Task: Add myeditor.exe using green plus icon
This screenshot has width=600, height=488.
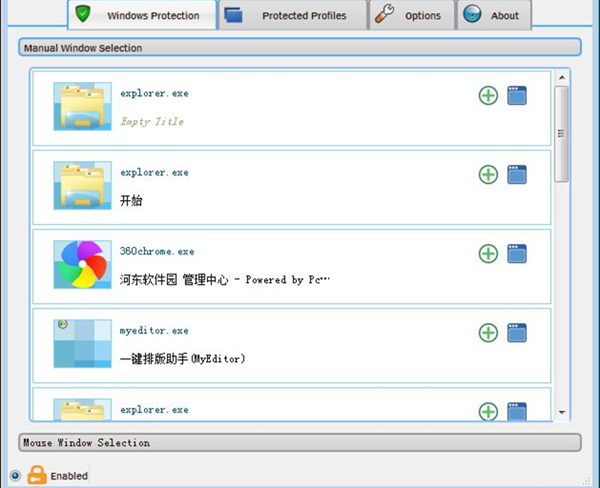Action: [488, 333]
